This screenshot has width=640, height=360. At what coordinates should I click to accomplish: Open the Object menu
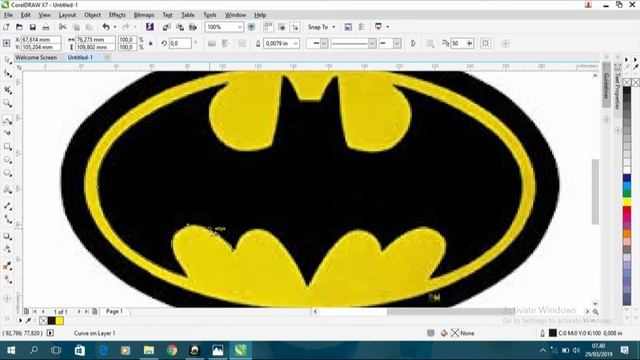pos(92,15)
